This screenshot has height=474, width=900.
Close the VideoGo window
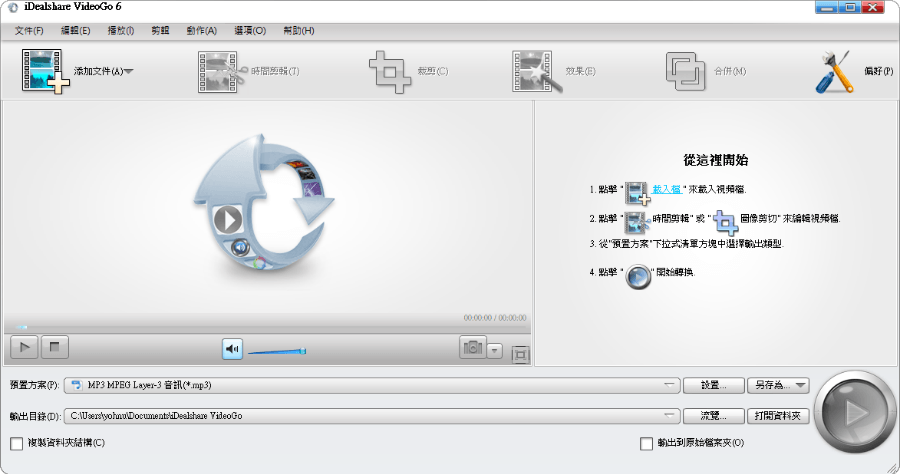(x=873, y=7)
